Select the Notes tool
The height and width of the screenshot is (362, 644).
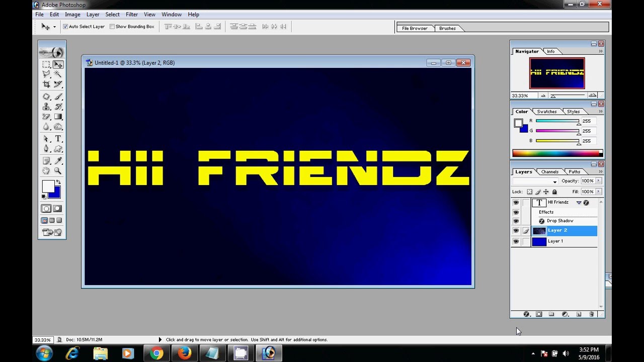tap(46, 161)
